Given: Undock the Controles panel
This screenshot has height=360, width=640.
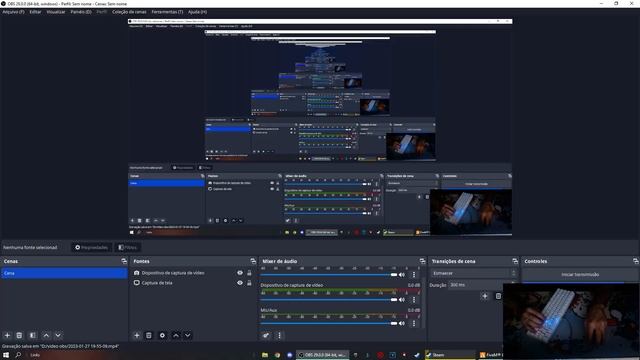Looking at the screenshot, I should point(636,261).
